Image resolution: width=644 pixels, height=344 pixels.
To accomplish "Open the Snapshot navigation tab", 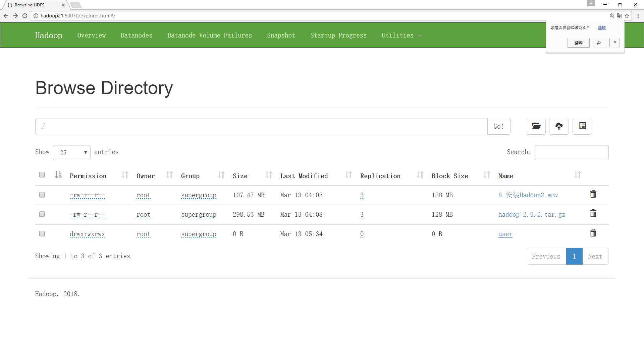I will pyautogui.click(x=281, y=36).
